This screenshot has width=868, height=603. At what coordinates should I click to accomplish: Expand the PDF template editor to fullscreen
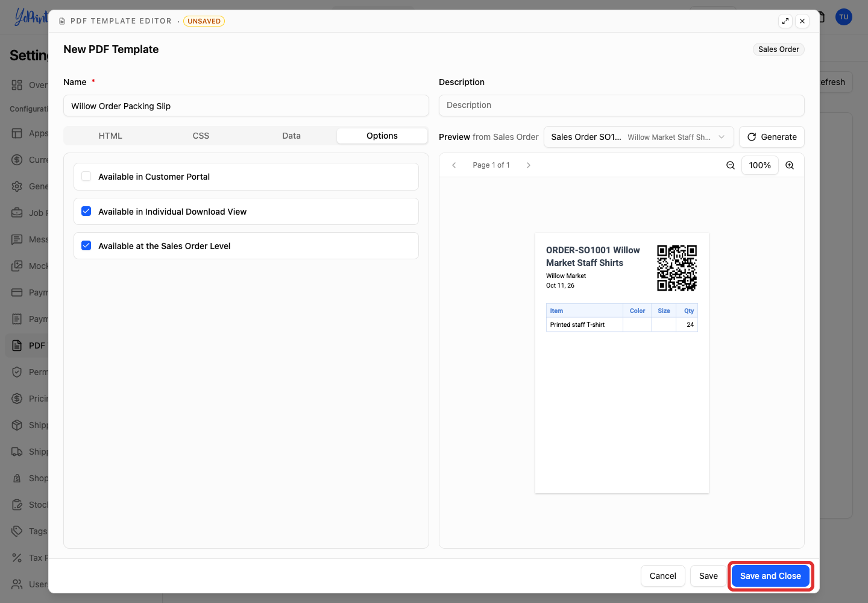785,21
